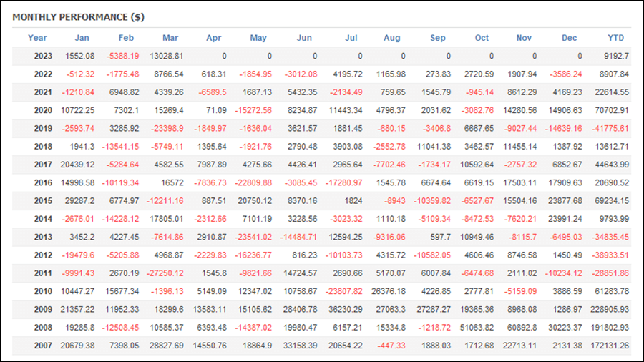Select the Dec column header
644x362 pixels.
point(570,38)
